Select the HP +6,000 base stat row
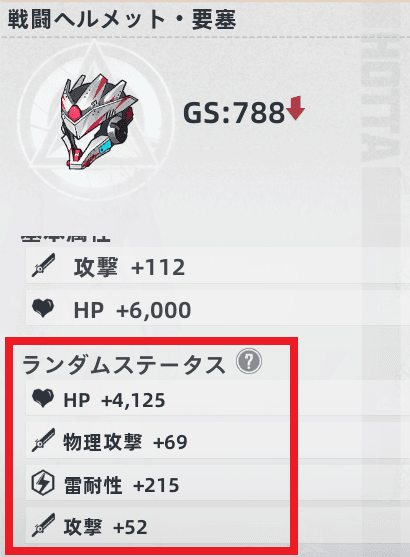This screenshot has height=557, width=410. [218, 308]
